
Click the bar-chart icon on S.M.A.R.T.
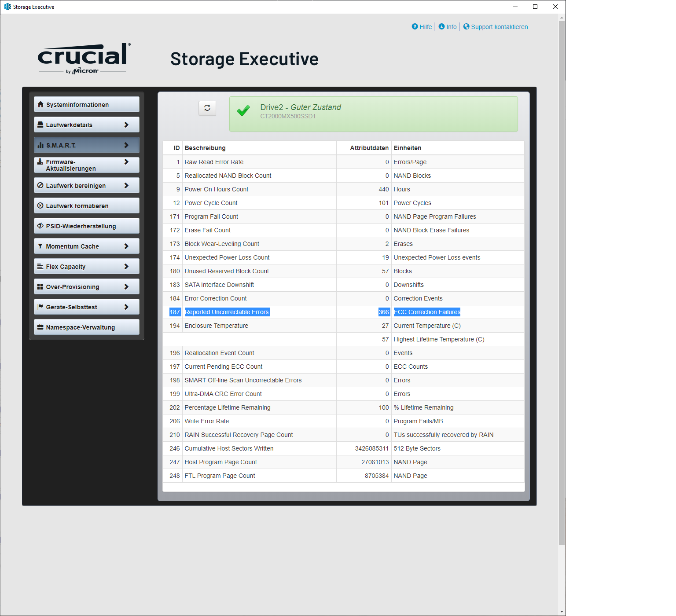click(x=41, y=145)
